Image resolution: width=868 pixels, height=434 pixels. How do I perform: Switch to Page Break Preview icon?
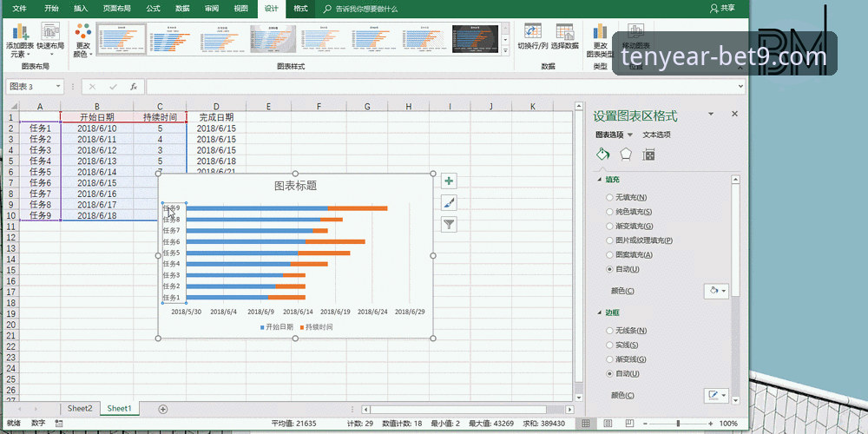628,424
